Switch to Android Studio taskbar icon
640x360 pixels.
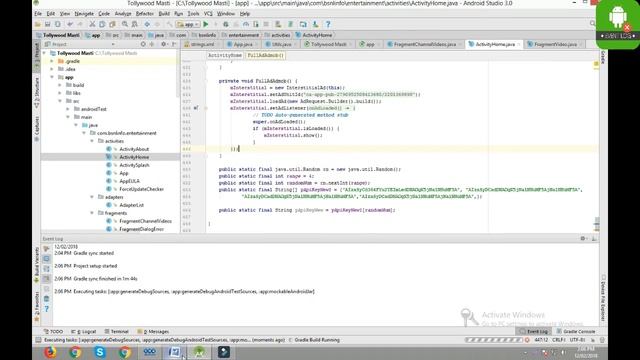coord(199,352)
